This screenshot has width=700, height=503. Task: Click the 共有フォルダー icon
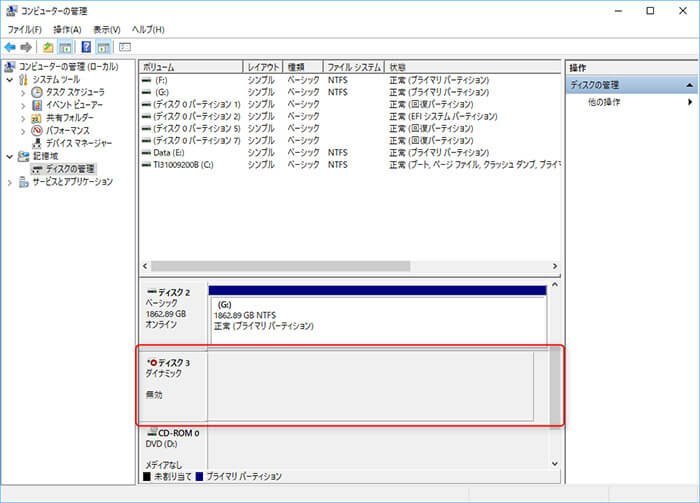[37, 118]
